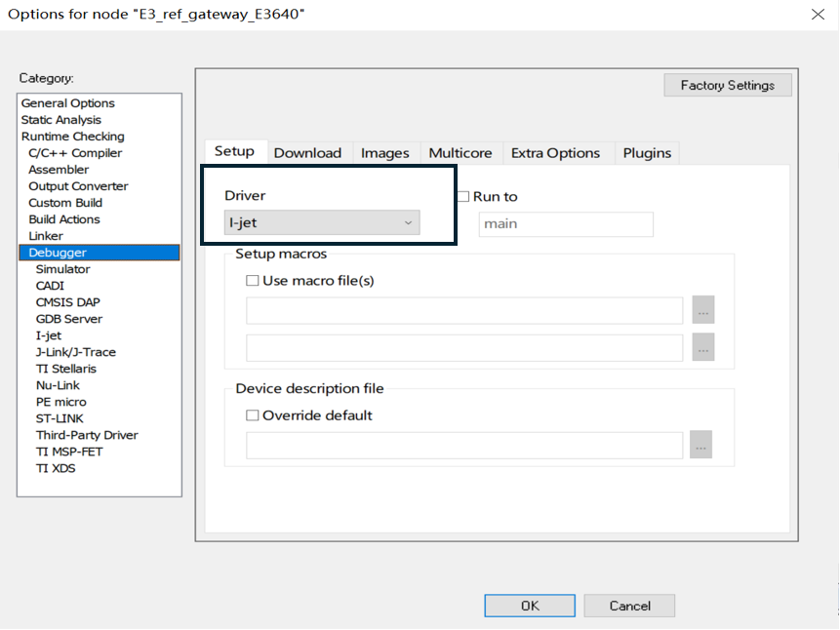Browse for first macro file
The width and height of the screenshot is (840, 630).
[x=702, y=310]
